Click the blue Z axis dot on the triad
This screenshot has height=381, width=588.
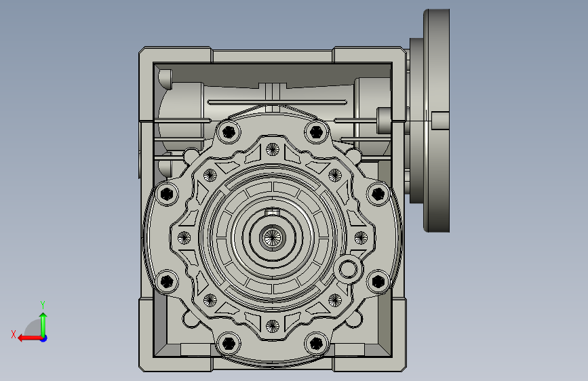[x=44, y=338]
